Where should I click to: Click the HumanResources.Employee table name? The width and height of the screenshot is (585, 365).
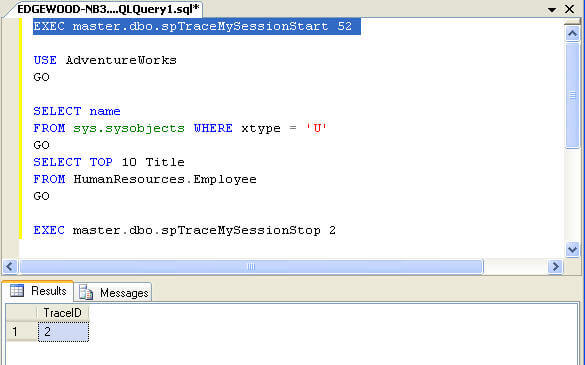pos(165,180)
